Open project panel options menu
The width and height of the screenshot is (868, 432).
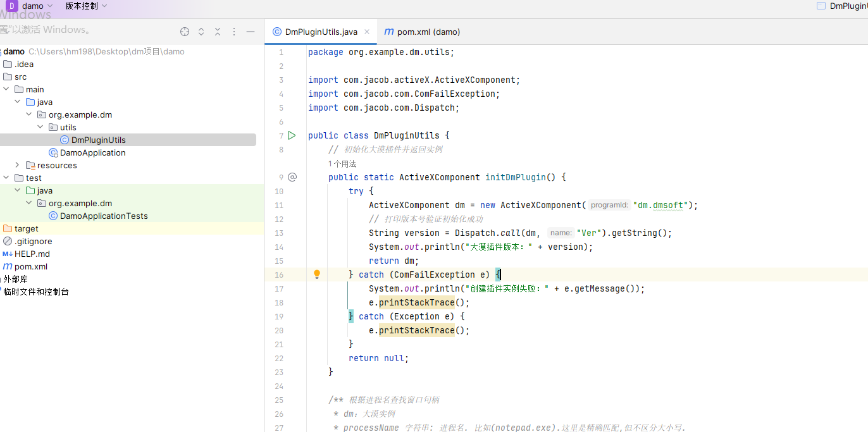coord(234,32)
